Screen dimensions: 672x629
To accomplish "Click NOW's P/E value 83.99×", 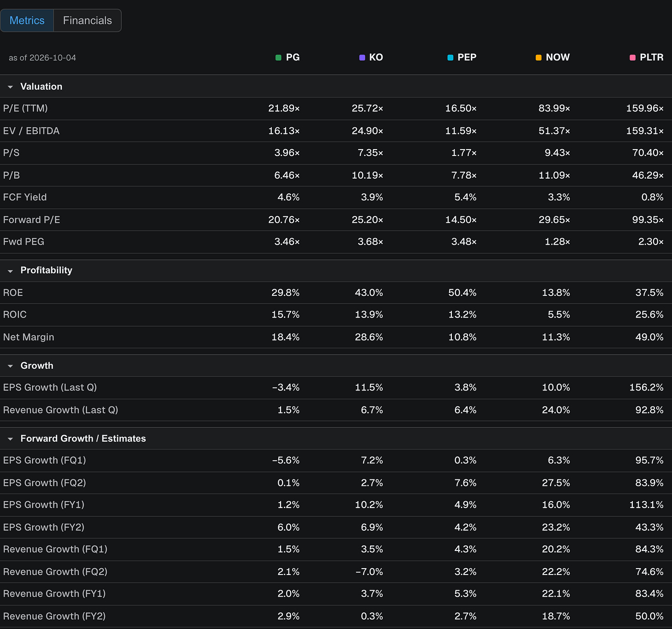I will coord(554,108).
